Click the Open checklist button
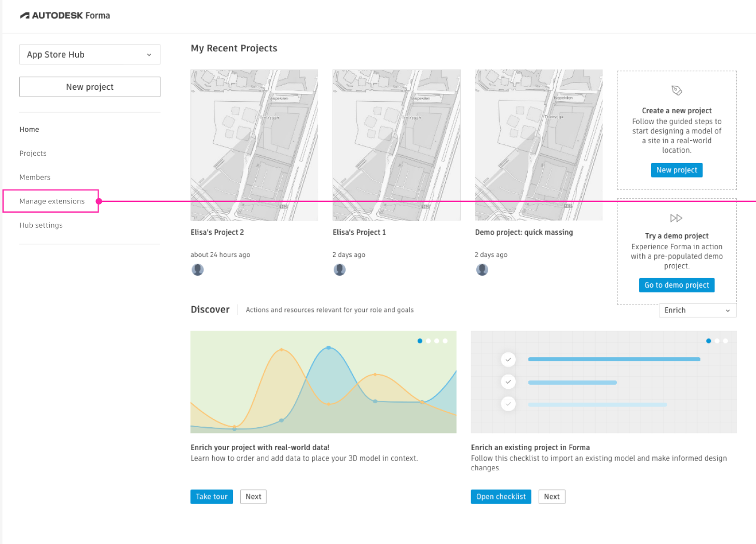 pyautogui.click(x=501, y=497)
